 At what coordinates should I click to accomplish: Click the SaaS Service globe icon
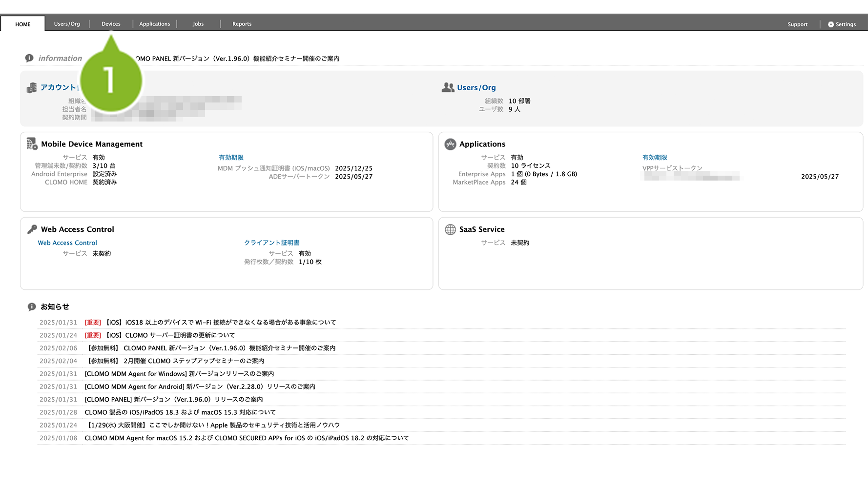tap(450, 229)
